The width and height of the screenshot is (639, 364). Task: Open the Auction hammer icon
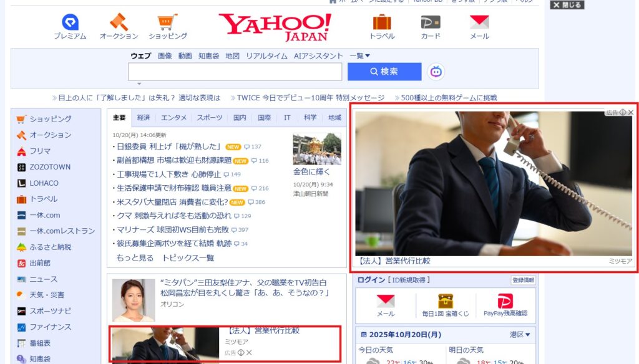point(119,23)
